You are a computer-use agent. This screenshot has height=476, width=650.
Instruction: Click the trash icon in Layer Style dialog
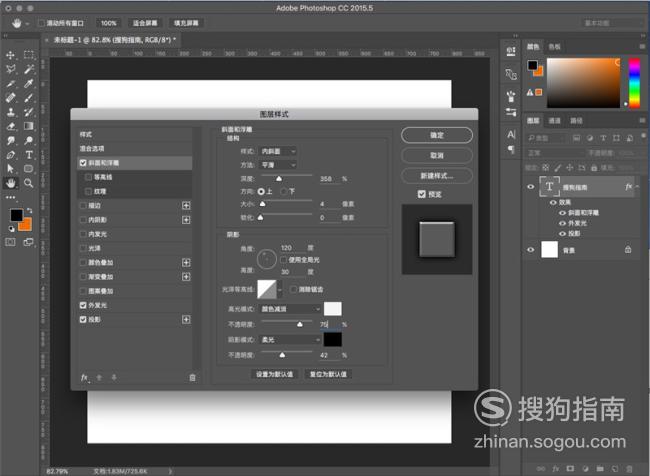click(x=192, y=377)
